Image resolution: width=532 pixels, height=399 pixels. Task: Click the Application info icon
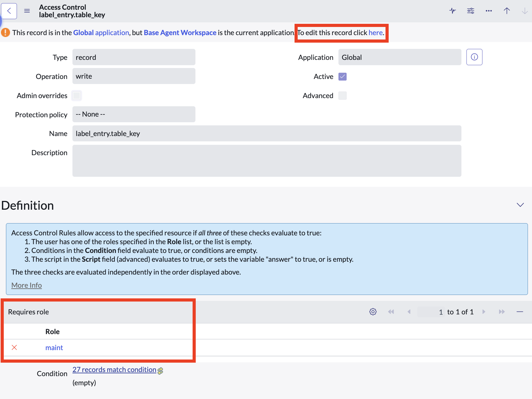coord(474,57)
